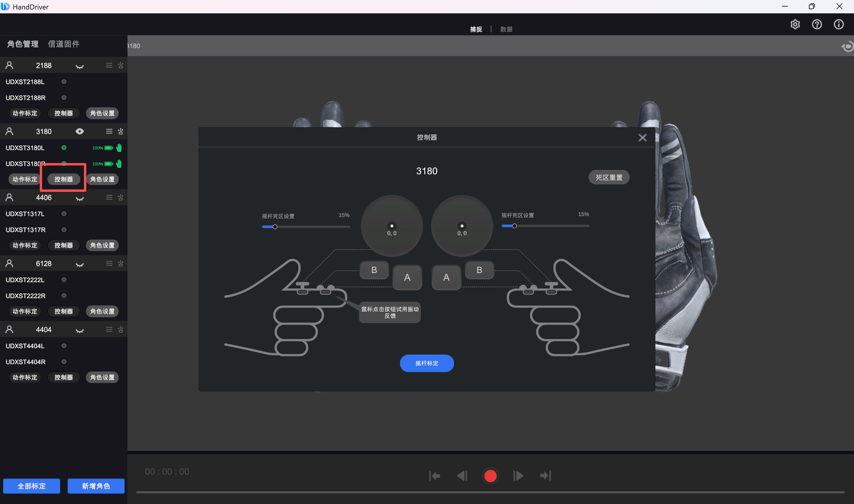
Task: Click the blue 摇杆标定 button
Action: (x=426, y=363)
